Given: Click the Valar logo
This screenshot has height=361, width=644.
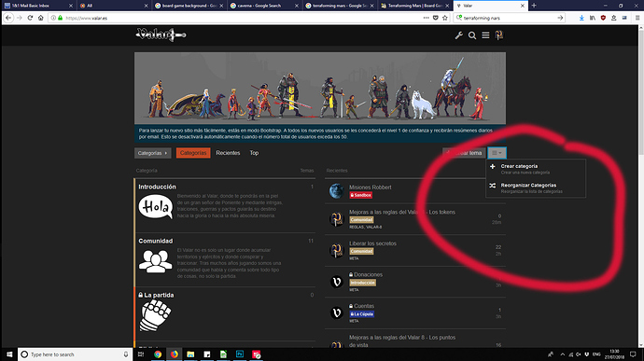Looking at the screenshot, I should (x=161, y=35).
